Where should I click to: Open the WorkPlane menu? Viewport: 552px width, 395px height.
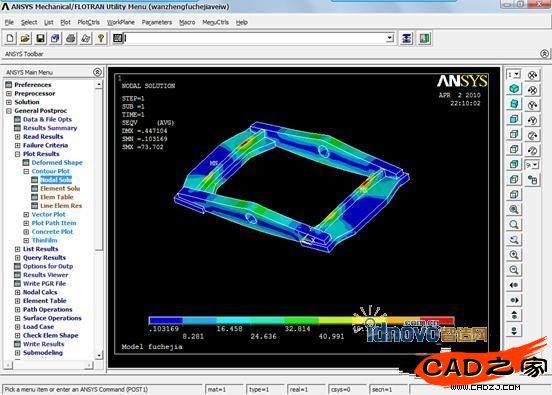pyautogui.click(x=121, y=22)
